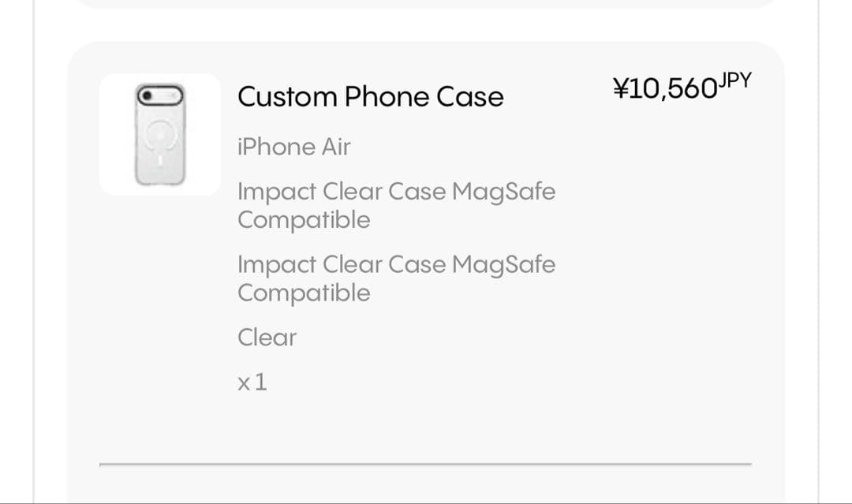
Task: Click the bottom of the phone case image
Action: pos(160,178)
